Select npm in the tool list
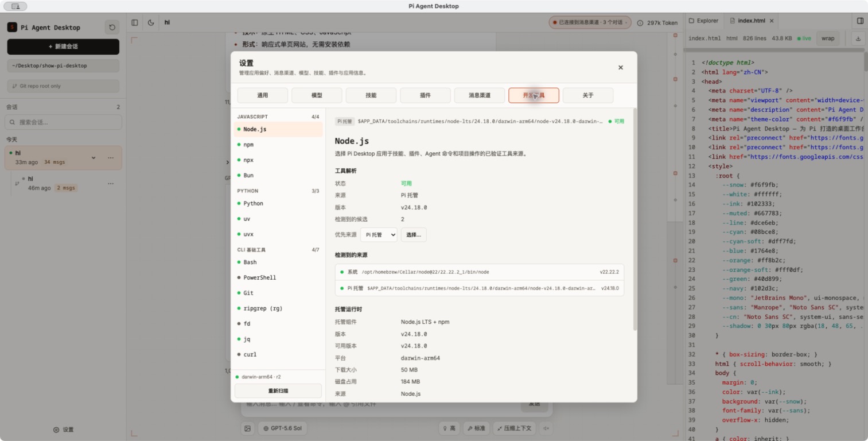The image size is (868, 441). [x=278, y=145]
